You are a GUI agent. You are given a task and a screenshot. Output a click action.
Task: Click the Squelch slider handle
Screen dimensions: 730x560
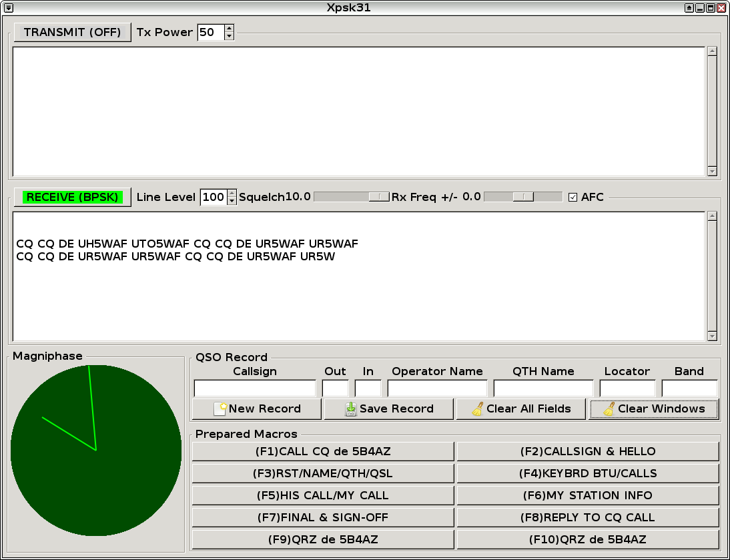(x=379, y=197)
